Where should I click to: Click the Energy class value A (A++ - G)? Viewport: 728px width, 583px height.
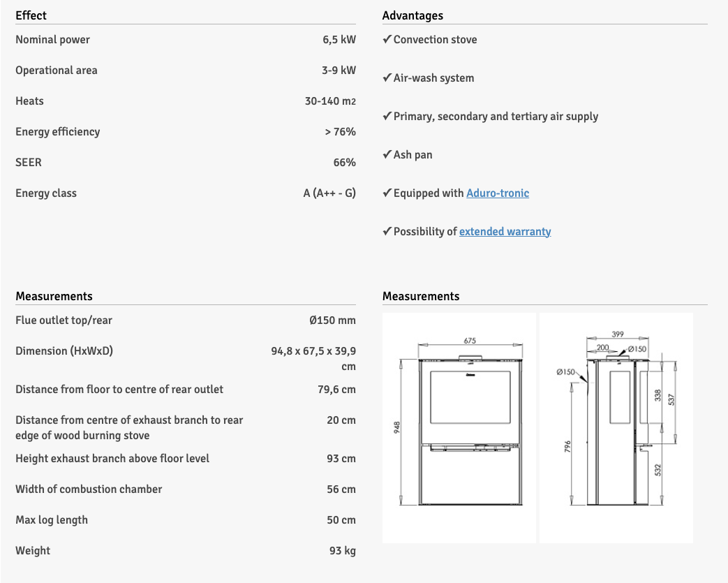(x=329, y=193)
